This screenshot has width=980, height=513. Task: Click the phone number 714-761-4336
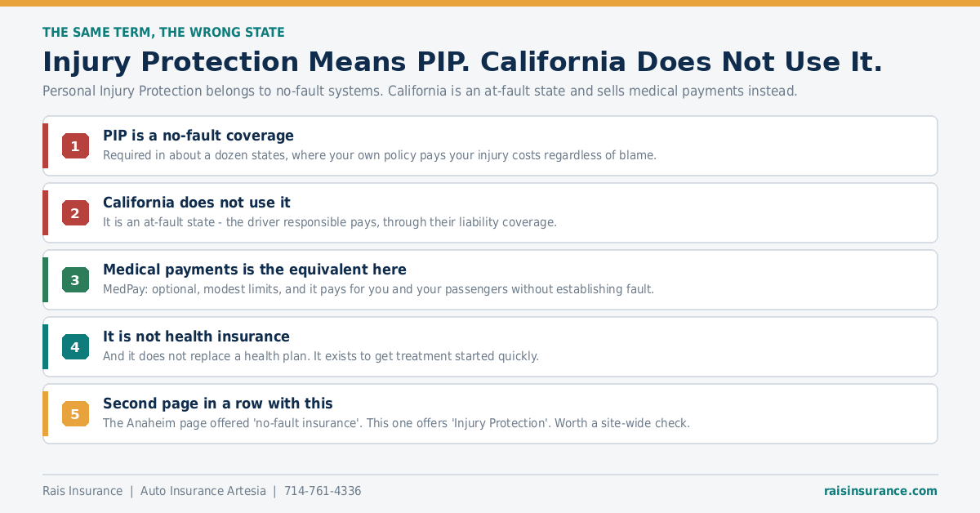pos(323,491)
